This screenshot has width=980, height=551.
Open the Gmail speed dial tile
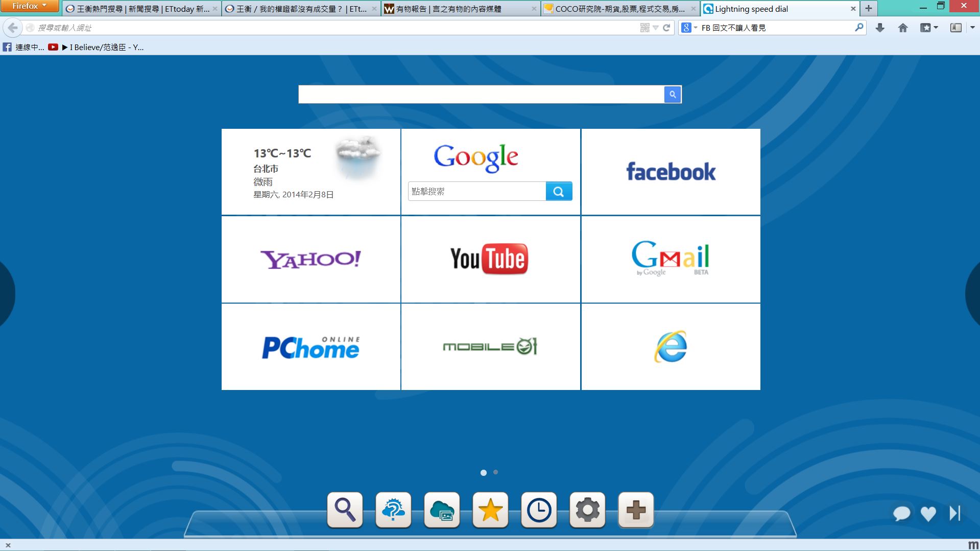point(671,259)
